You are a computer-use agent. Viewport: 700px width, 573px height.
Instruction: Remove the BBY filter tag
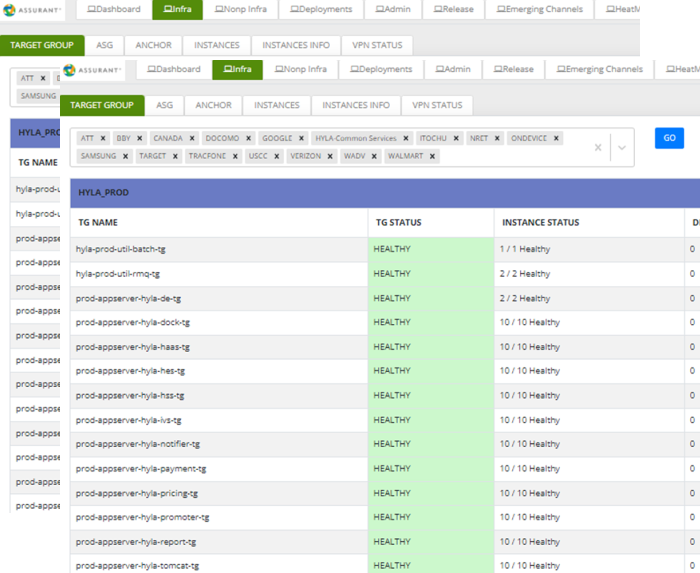pyautogui.click(x=140, y=138)
